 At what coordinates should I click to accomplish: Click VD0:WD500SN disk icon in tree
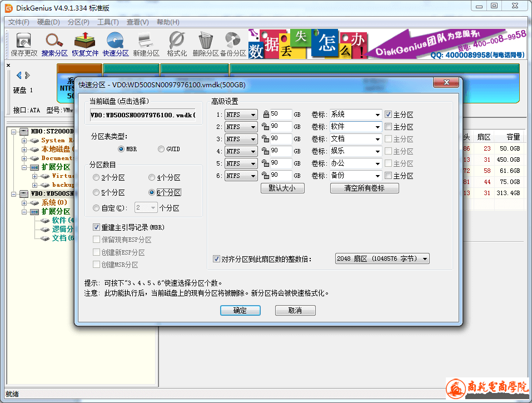(24, 193)
